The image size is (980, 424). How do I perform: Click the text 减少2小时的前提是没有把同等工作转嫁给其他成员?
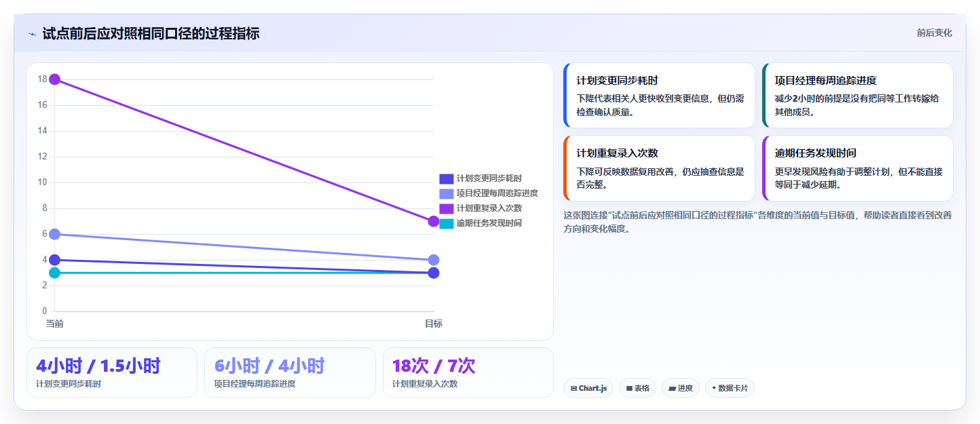(x=856, y=105)
